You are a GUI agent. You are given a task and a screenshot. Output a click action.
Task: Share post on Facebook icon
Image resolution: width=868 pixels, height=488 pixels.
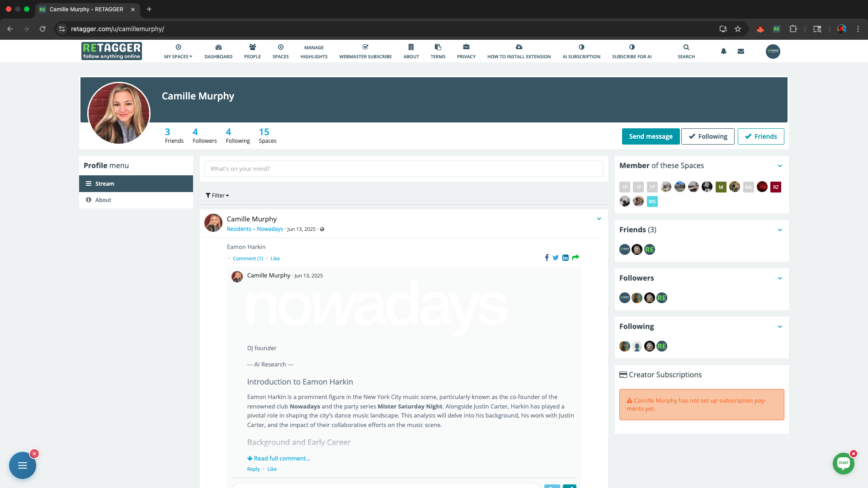547,258
